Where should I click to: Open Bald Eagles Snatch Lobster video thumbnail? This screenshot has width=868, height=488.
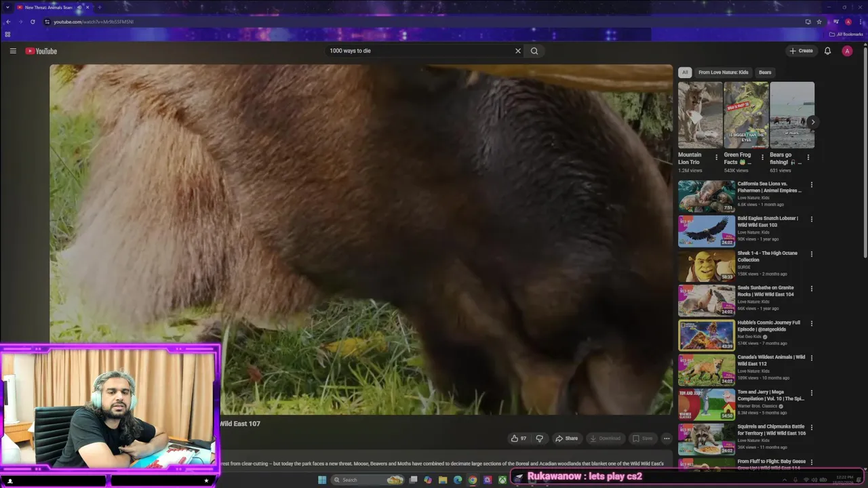tap(707, 231)
